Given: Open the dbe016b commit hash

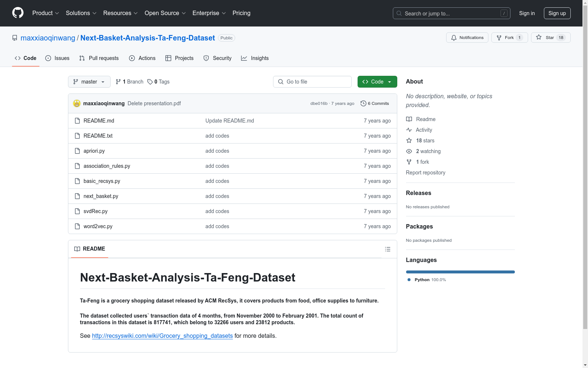Looking at the screenshot, I should (319, 103).
